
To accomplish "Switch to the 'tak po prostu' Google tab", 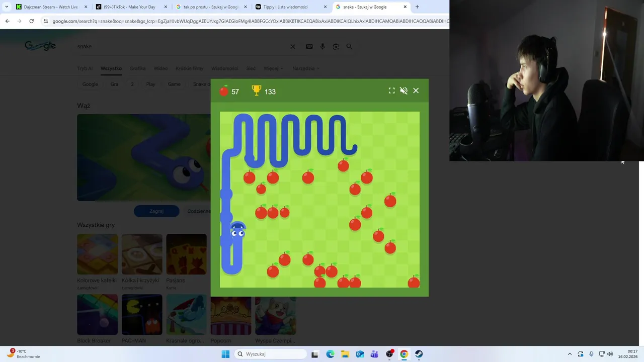I will (210, 7).
